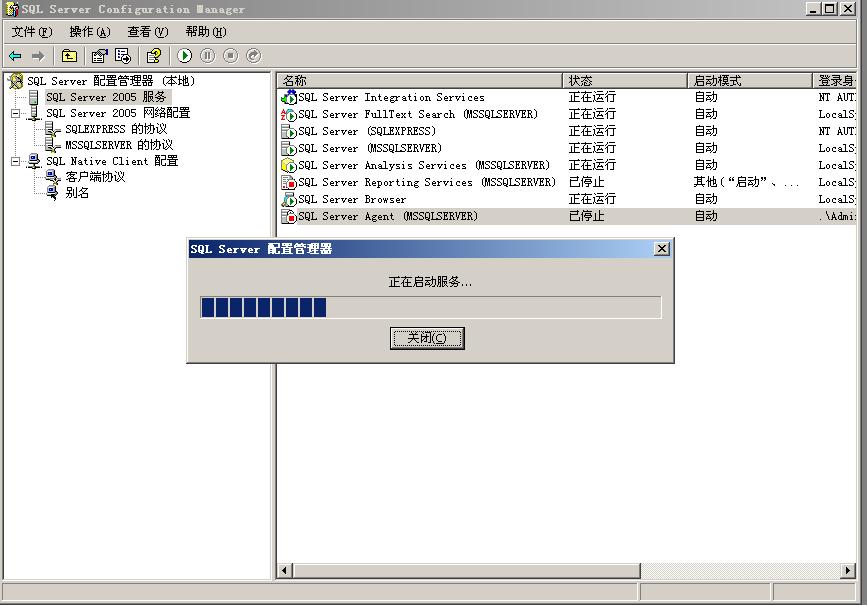Click the horizontal scrollbar right arrow
867x605 pixels.
848,570
